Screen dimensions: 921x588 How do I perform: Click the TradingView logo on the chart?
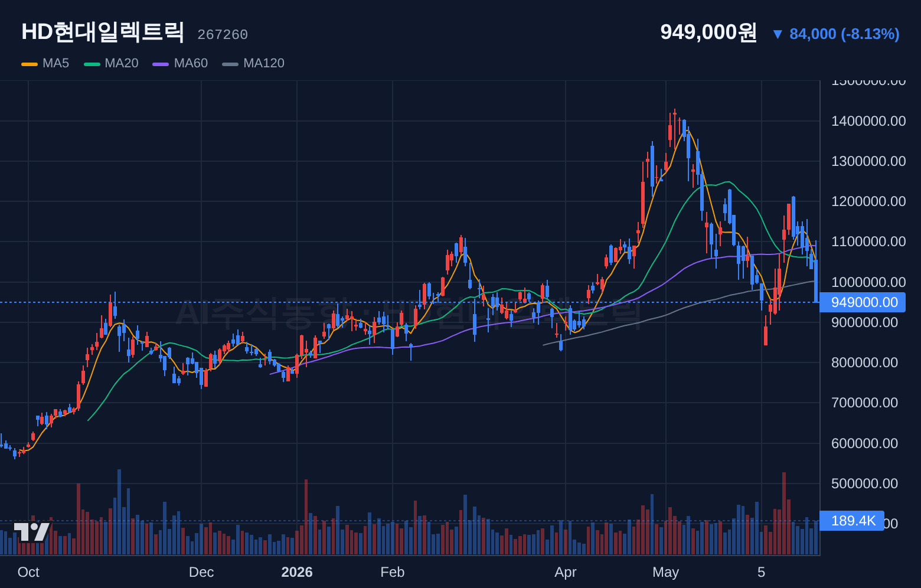pyautogui.click(x=32, y=531)
